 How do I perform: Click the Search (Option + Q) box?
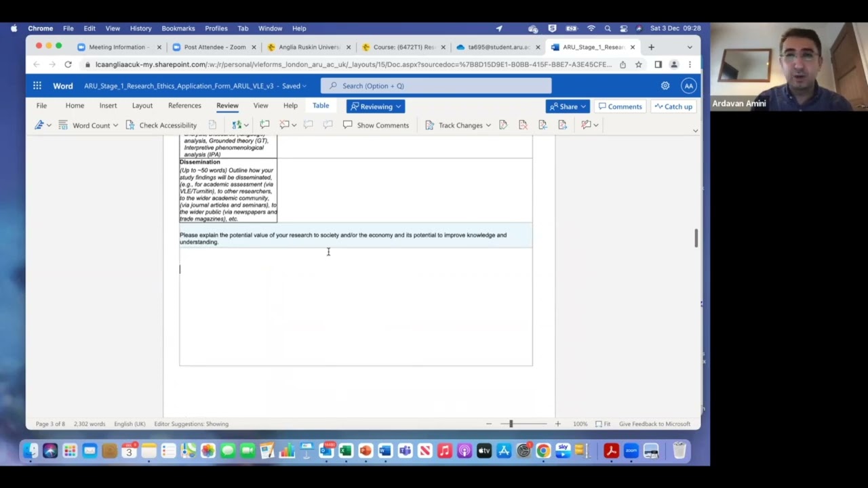(436, 85)
